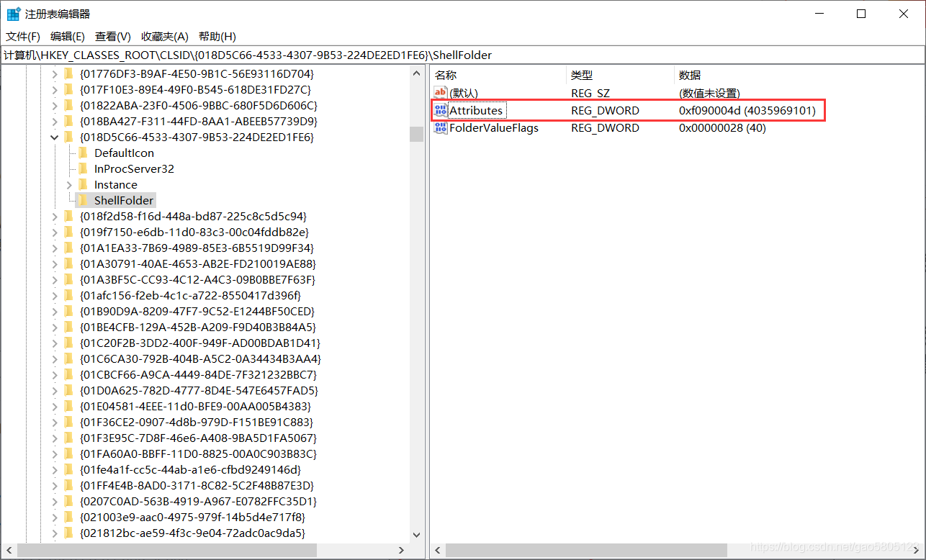Select the DefaultIcon tree item
Viewport: 926px width, 560px height.
[124, 153]
